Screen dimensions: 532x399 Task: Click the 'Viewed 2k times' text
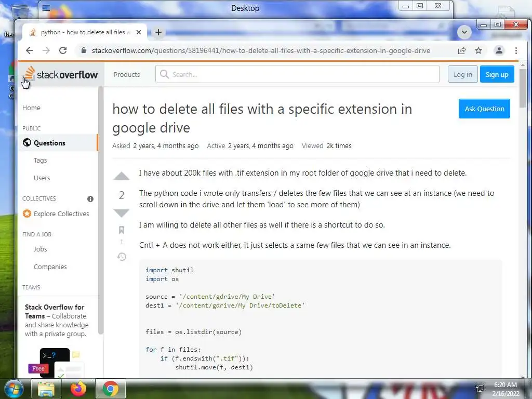tap(326, 146)
